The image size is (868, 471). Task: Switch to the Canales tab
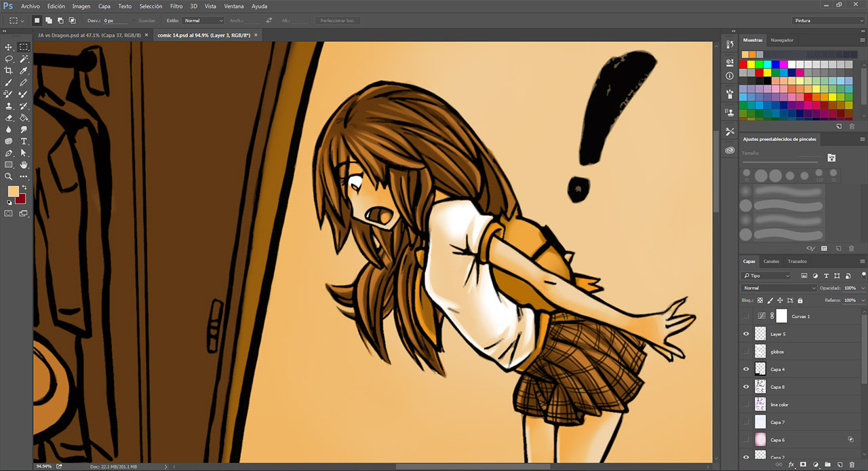[x=771, y=261]
